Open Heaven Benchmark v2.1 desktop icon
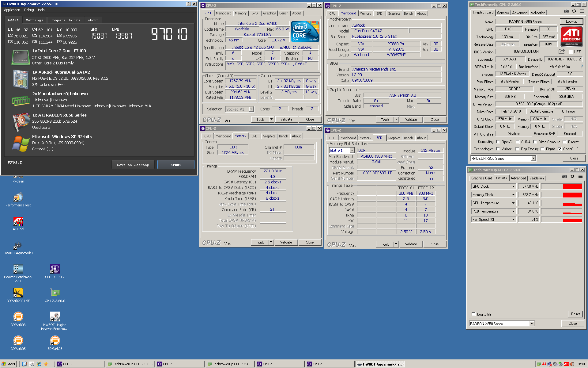 click(18, 273)
